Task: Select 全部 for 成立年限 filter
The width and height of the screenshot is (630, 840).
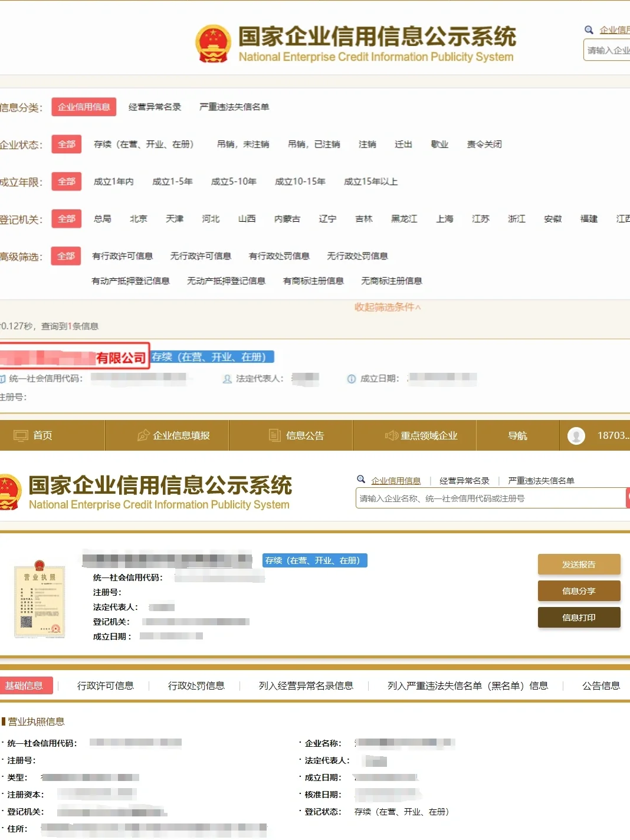Action: click(66, 181)
